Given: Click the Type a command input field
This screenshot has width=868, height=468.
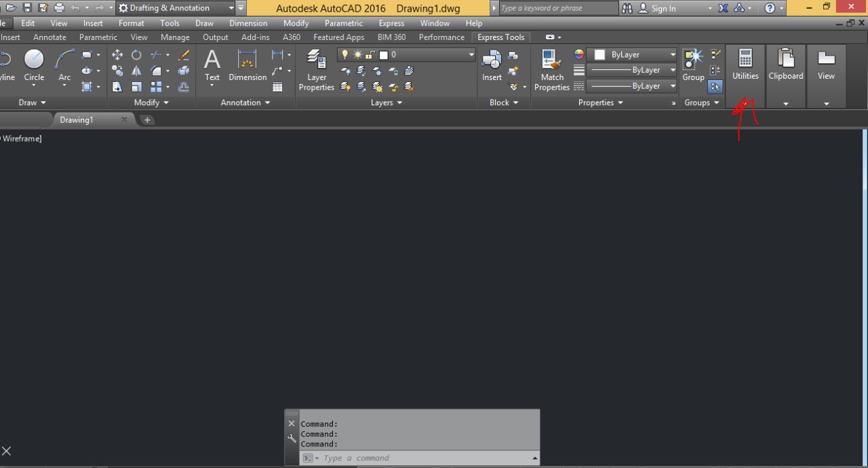Looking at the screenshot, I should pos(420,458).
